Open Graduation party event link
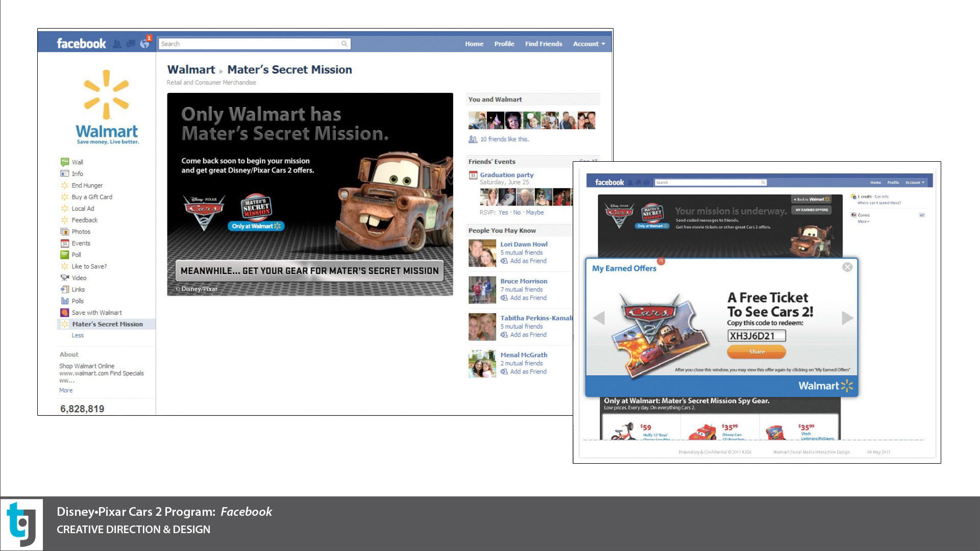The width and height of the screenshot is (980, 551). point(506,175)
